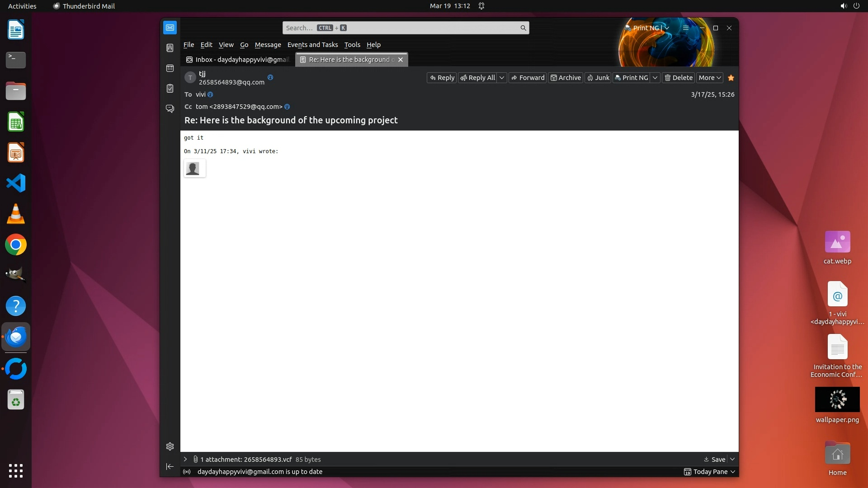The height and width of the screenshot is (488, 868).
Task: Open the Reply All dropdown arrow
Action: click(502, 78)
